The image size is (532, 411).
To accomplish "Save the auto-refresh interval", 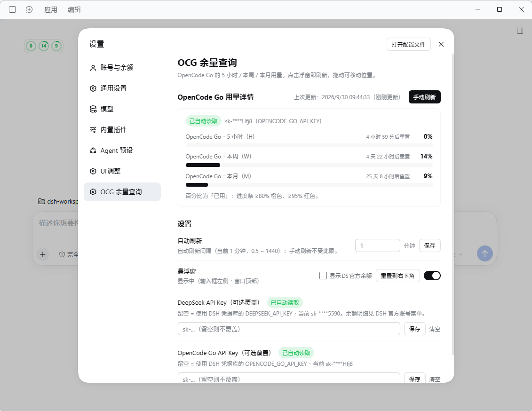I will click(429, 245).
